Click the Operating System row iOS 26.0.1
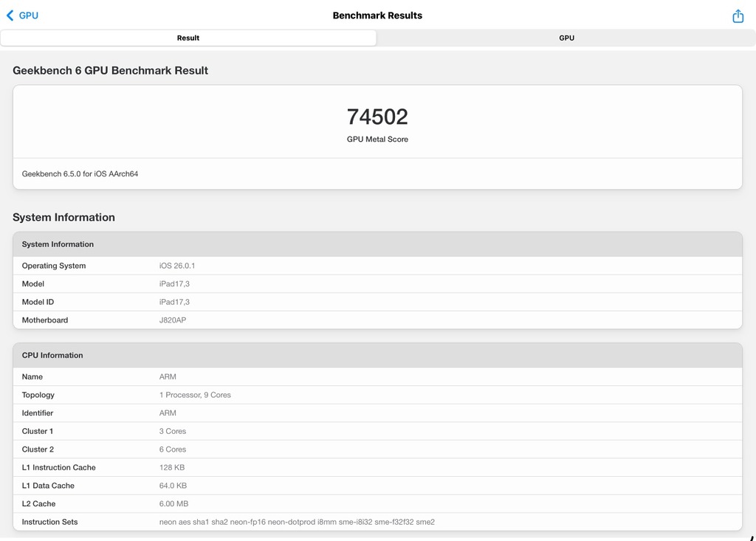The height and width of the screenshot is (541, 756). [177, 266]
